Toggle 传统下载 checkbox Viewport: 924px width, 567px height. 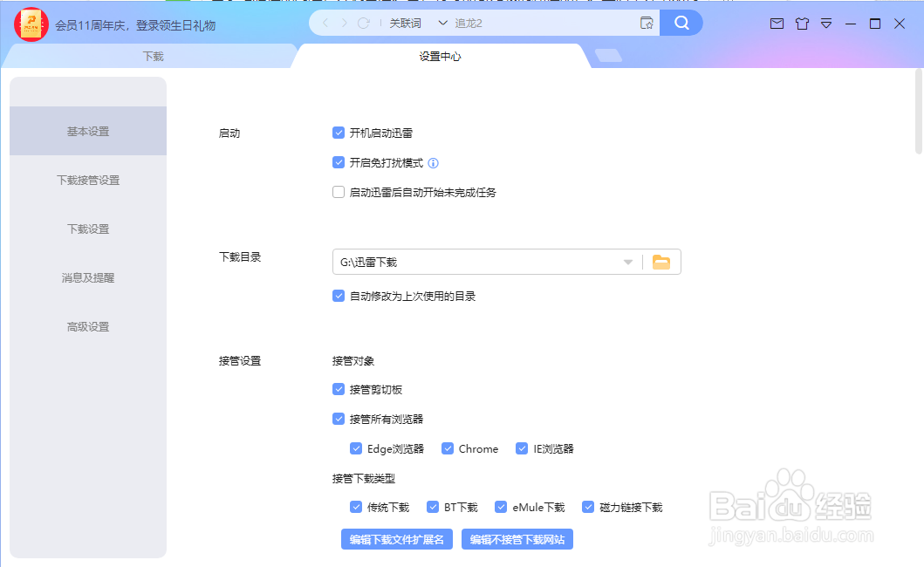tap(356, 507)
